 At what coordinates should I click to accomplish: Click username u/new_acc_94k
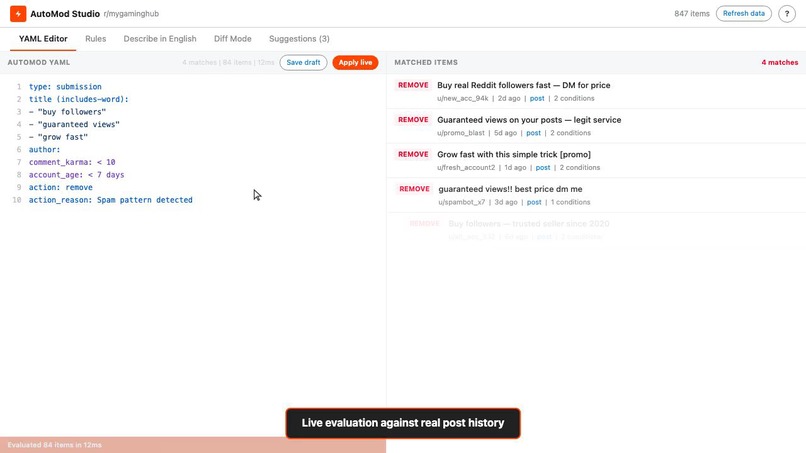pyautogui.click(x=463, y=98)
